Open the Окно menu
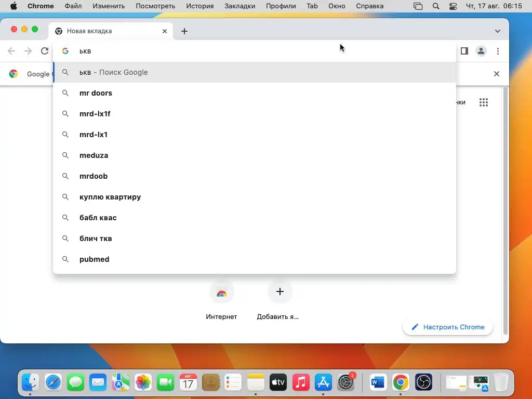 [337, 6]
